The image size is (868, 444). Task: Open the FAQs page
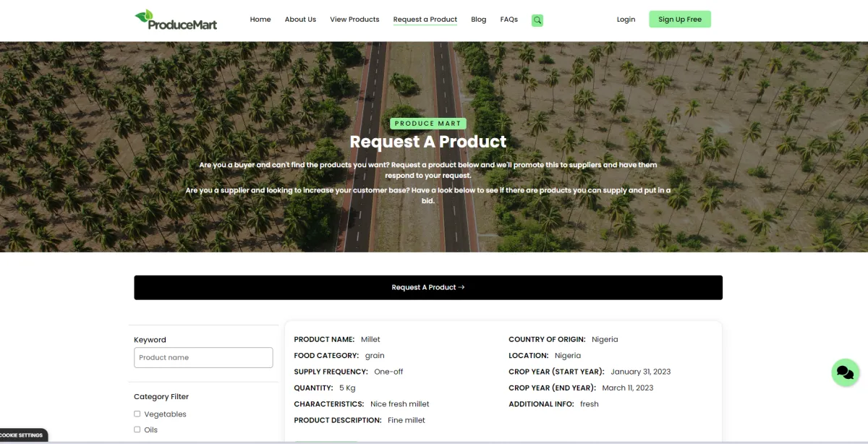(x=509, y=20)
